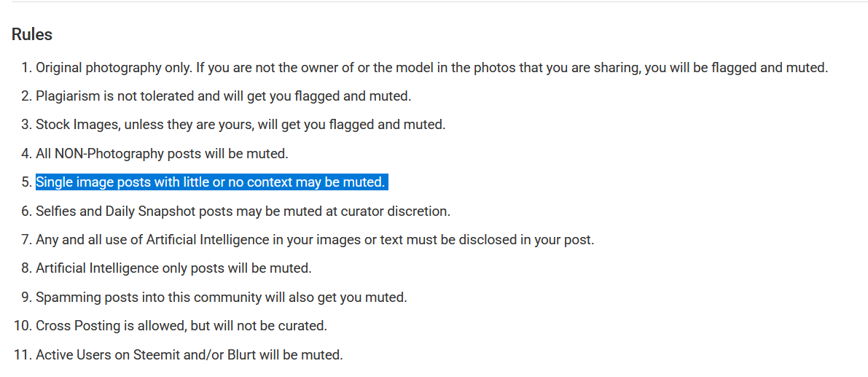Click the list number 5 marker

point(26,182)
